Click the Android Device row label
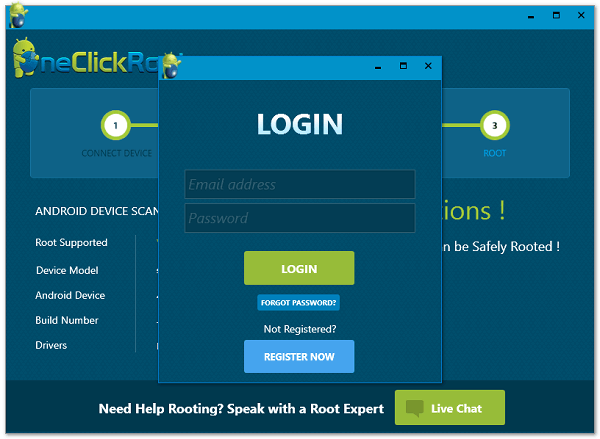 pyautogui.click(x=70, y=295)
